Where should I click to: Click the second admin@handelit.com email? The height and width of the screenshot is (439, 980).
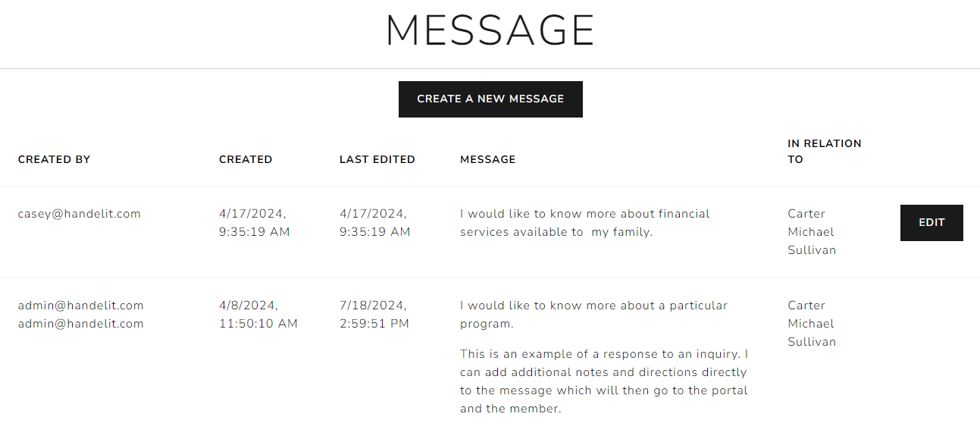(x=81, y=324)
